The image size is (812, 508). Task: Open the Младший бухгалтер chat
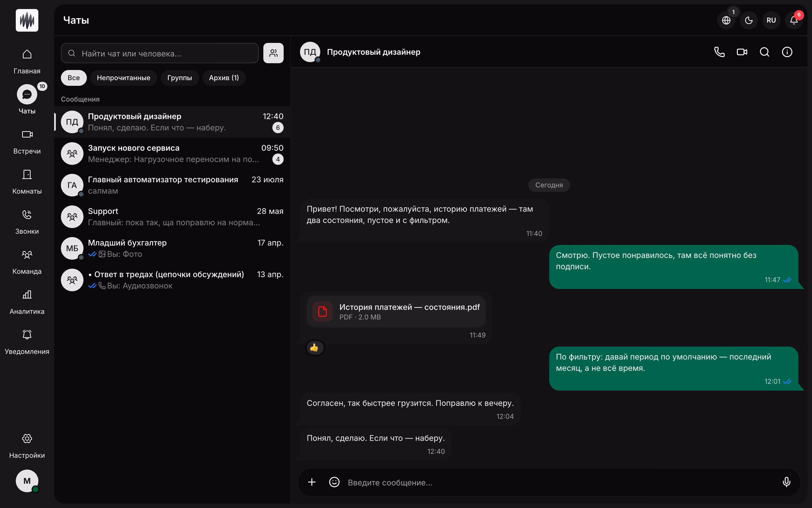(x=172, y=248)
